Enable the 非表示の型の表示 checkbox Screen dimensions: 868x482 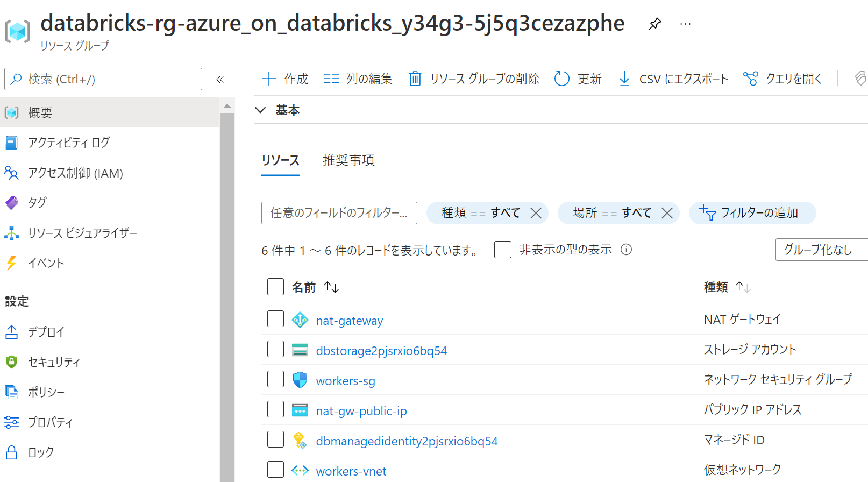[503, 250]
